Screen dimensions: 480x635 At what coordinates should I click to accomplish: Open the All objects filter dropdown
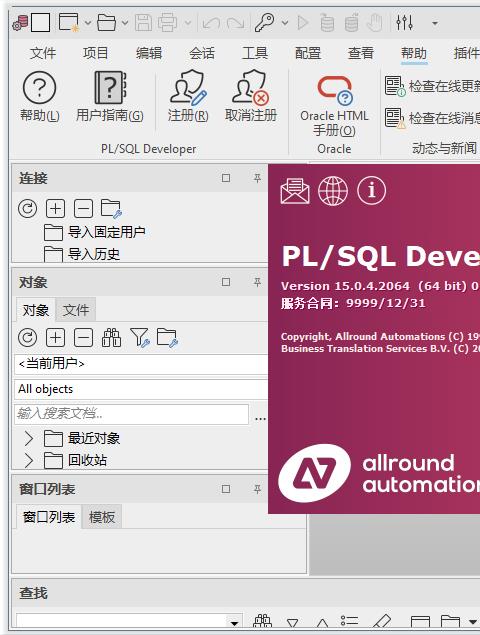pyautogui.click(x=141, y=389)
